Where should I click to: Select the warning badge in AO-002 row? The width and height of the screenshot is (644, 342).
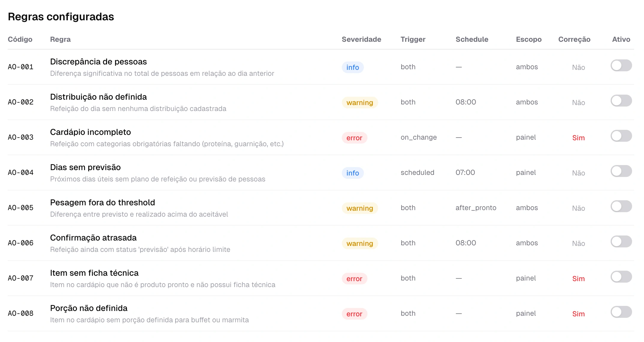(x=360, y=103)
